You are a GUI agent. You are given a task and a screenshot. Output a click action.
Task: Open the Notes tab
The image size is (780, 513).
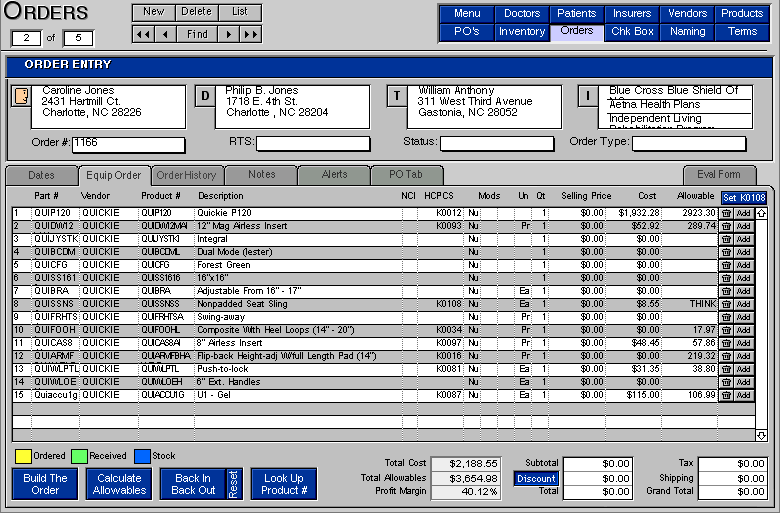[262, 175]
